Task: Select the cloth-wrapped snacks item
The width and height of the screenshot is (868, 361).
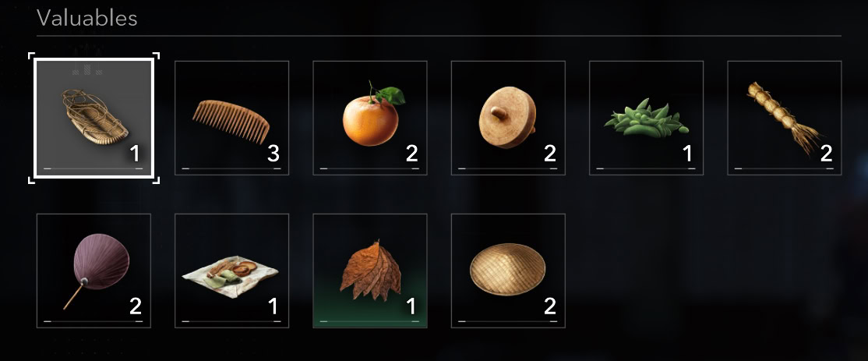Action: point(232,271)
